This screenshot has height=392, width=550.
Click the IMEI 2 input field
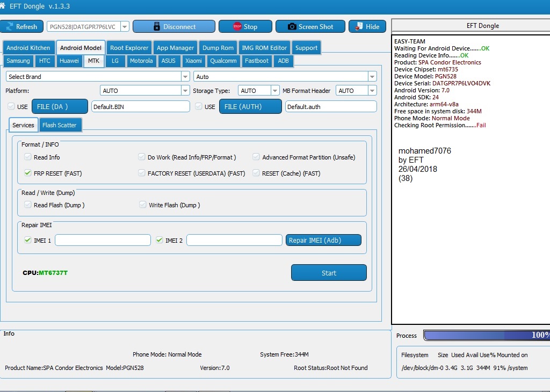click(x=234, y=240)
